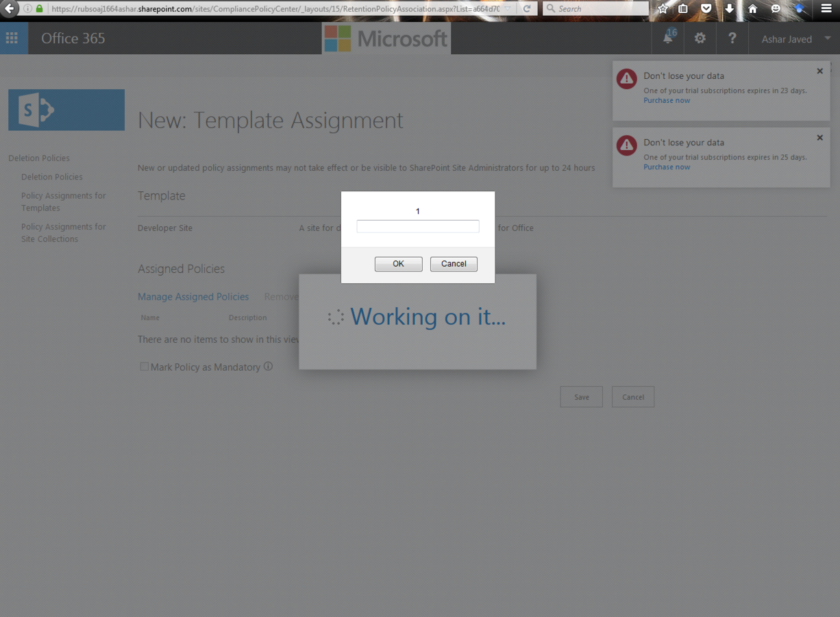Open Policy Assignments for Site Collections
The image size is (840, 617).
pos(64,232)
